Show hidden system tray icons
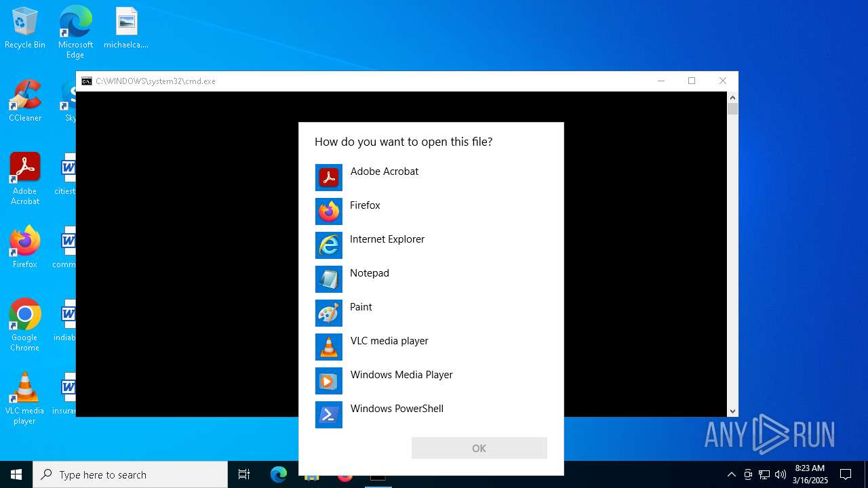Screen dimensions: 868x488 731,474
